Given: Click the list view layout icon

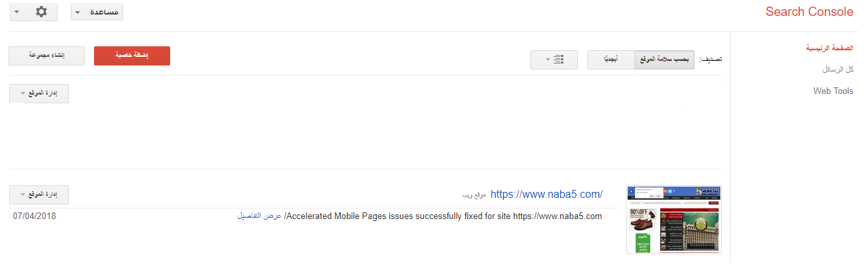Looking at the screenshot, I should click(558, 60).
